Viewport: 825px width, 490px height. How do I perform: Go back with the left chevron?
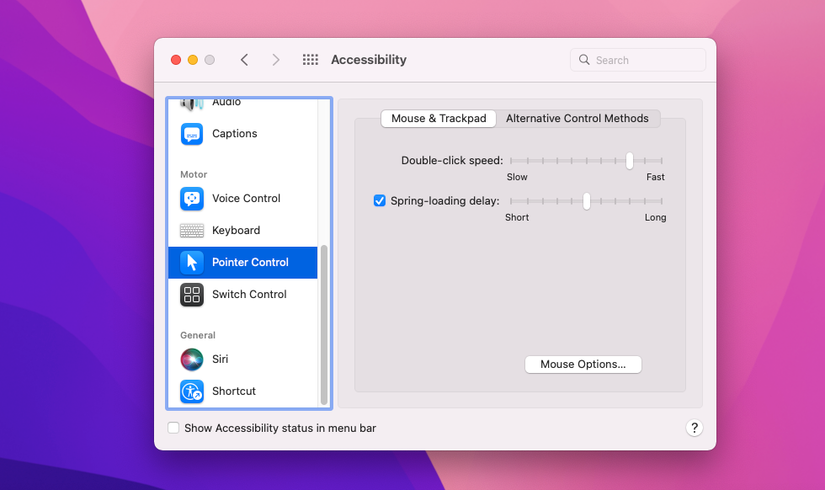[x=244, y=59]
